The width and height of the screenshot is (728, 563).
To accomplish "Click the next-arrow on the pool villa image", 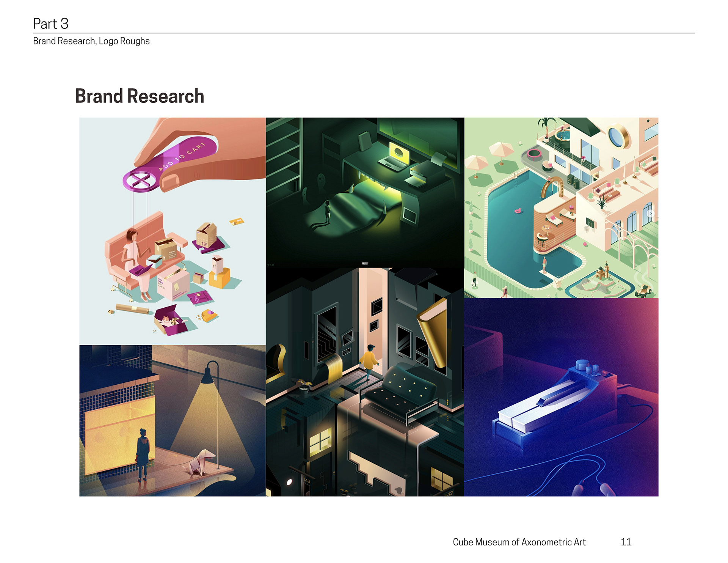I will (650, 214).
